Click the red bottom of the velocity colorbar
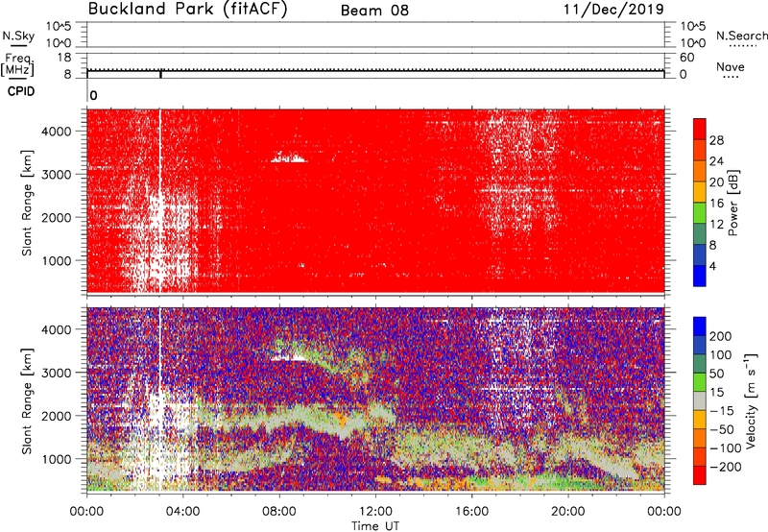 700,475
